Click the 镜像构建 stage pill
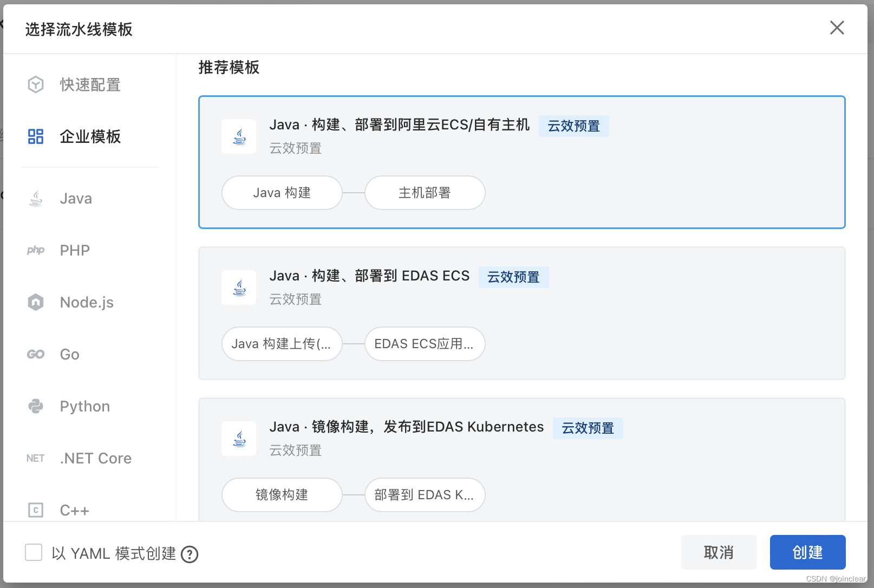Viewport: 874px width, 588px height. [282, 495]
